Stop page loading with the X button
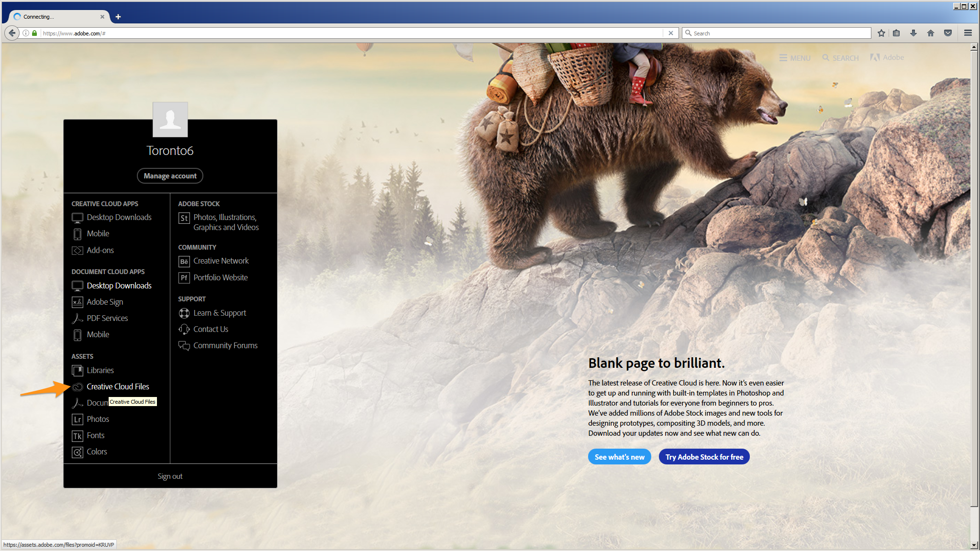980x551 pixels. coord(670,33)
